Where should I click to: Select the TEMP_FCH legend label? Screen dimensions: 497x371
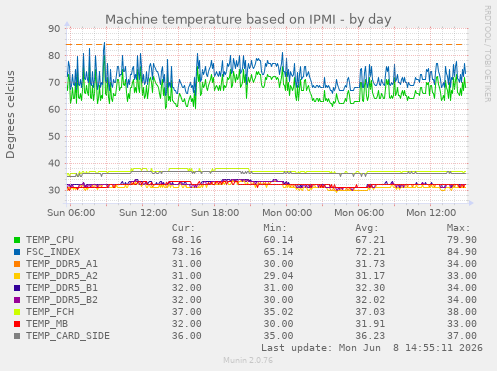(50, 312)
